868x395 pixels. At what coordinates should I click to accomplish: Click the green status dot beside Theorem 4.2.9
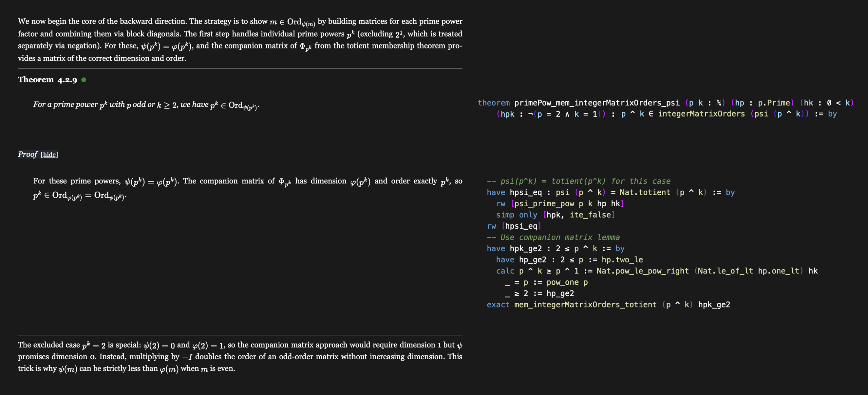tap(84, 80)
